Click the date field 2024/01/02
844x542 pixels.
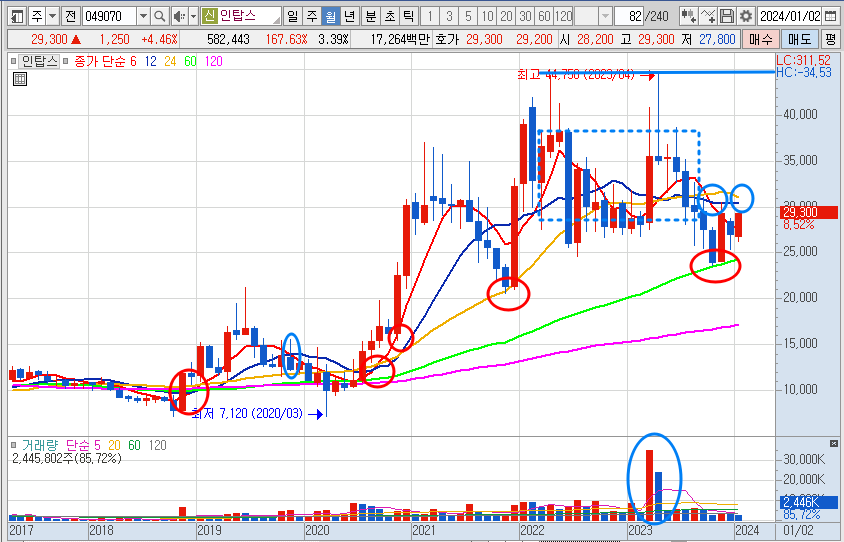790,16
